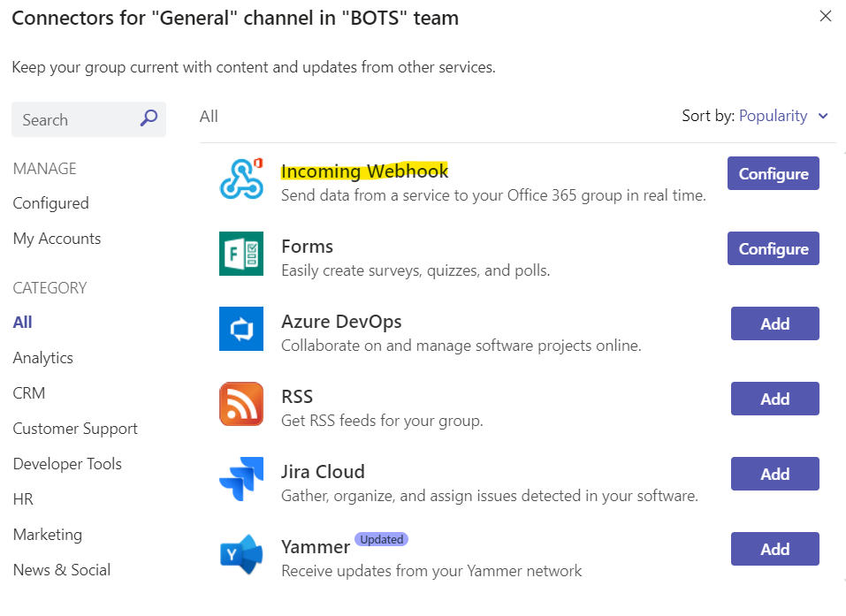The image size is (846, 616).
Task: Click the Forms connector icon
Action: tap(241, 254)
